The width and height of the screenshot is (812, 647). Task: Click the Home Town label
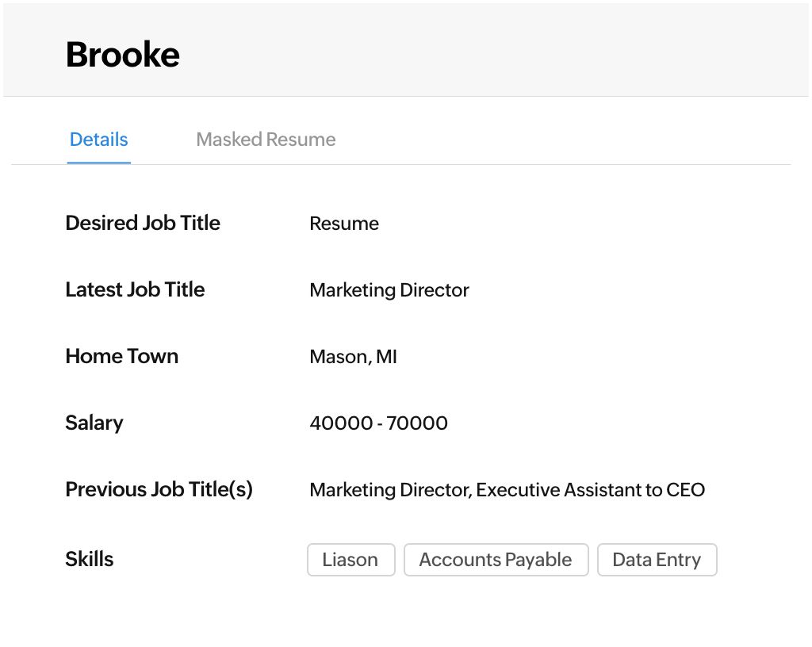(121, 356)
